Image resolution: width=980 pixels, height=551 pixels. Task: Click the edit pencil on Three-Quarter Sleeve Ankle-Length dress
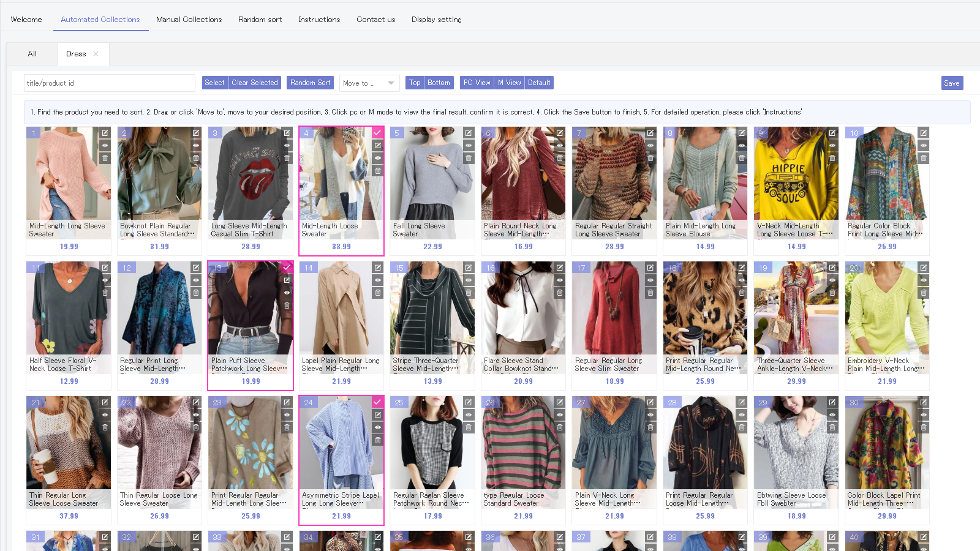pos(832,268)
